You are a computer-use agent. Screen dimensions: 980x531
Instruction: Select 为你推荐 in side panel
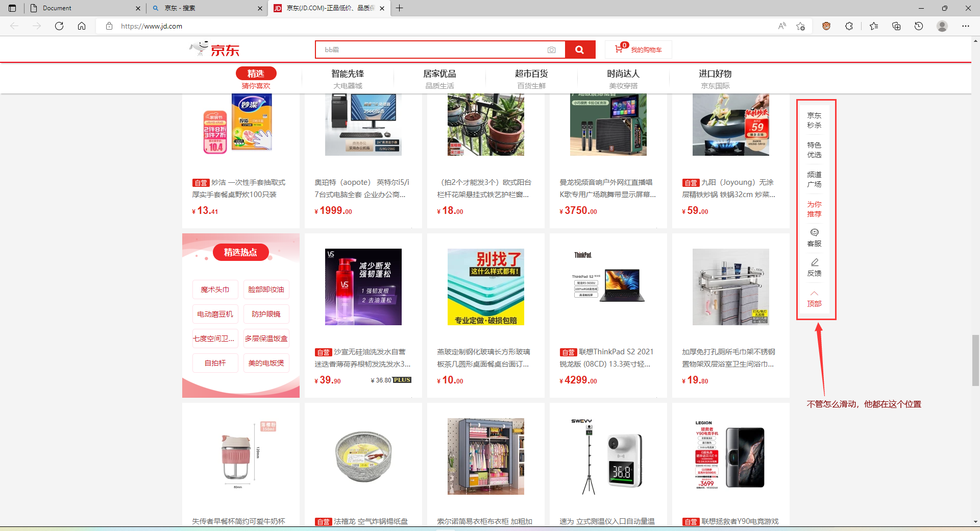point(814,209)
